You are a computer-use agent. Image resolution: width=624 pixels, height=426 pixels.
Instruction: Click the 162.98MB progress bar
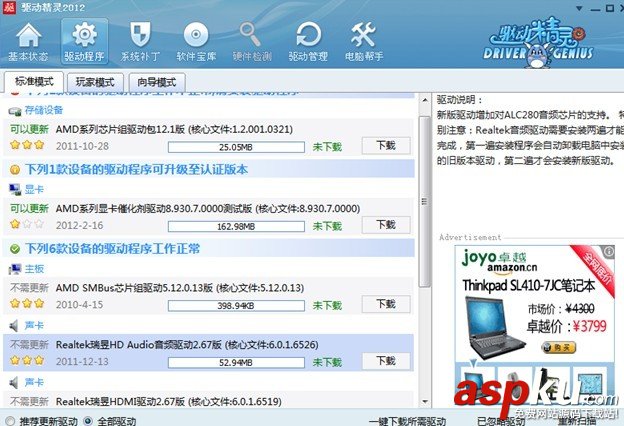[x=236, y=227]
